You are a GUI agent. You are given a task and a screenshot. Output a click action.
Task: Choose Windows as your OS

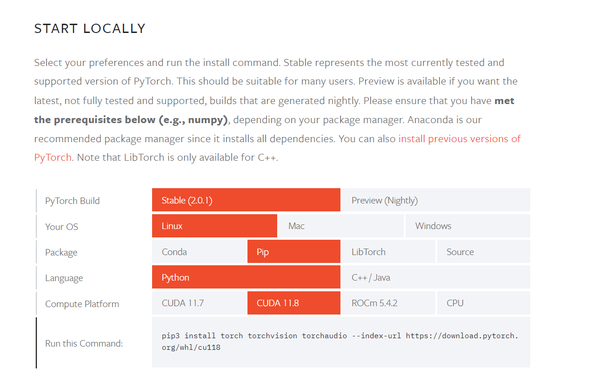468,225
